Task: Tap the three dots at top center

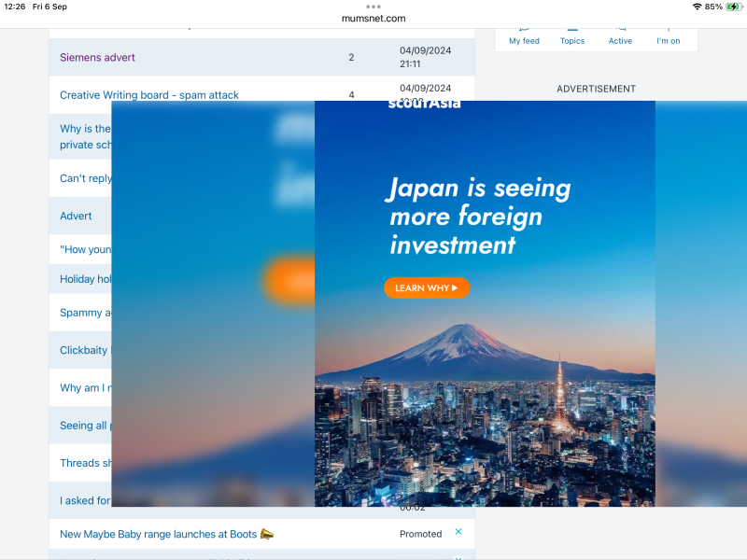Action: (x=373, y=7)
